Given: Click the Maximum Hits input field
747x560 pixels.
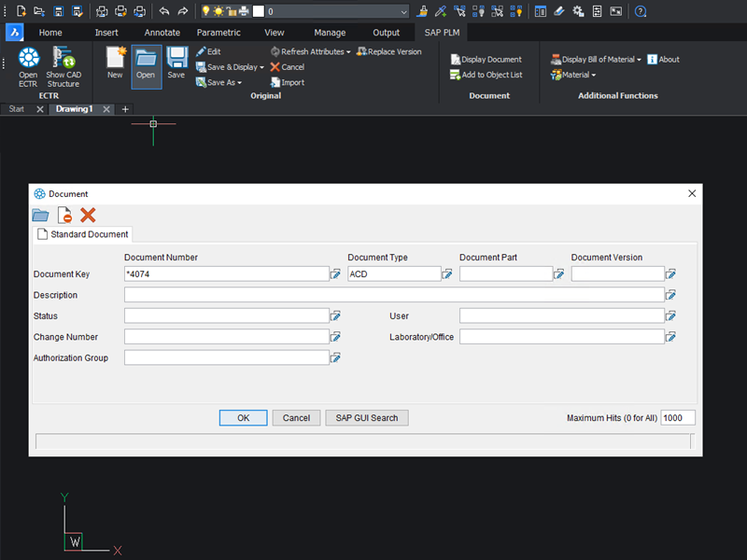Looking at the screenshot, I should click(x=677, y=418).
